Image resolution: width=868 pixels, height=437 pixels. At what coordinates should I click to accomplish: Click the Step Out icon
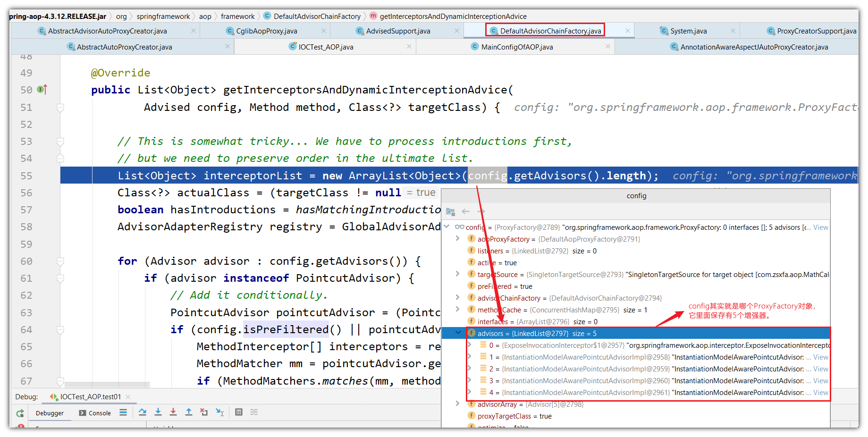188,412
